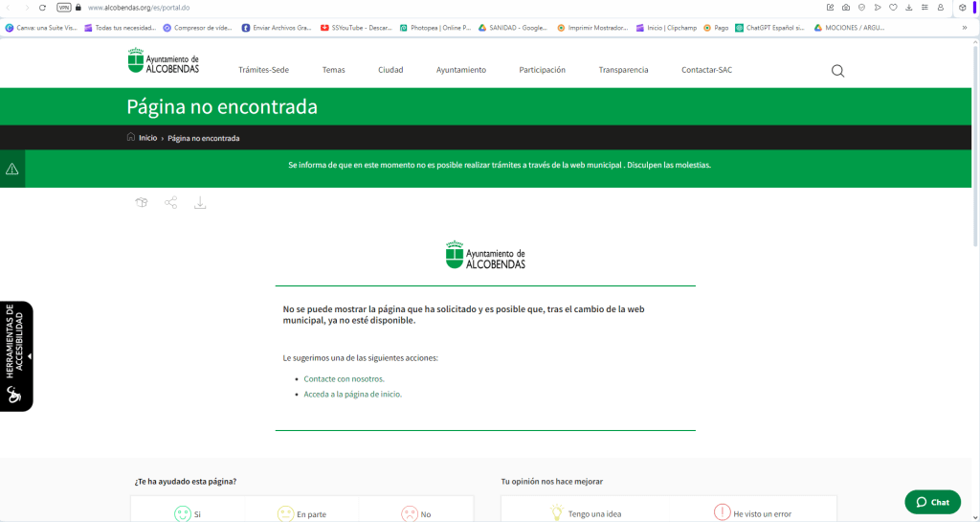Open the green Chat button

point(932,502)
